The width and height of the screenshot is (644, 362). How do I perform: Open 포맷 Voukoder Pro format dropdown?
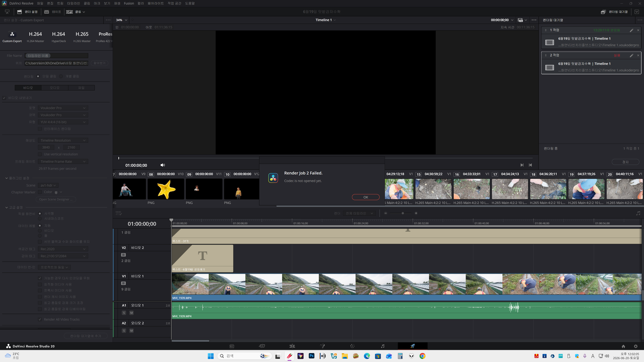63,108
